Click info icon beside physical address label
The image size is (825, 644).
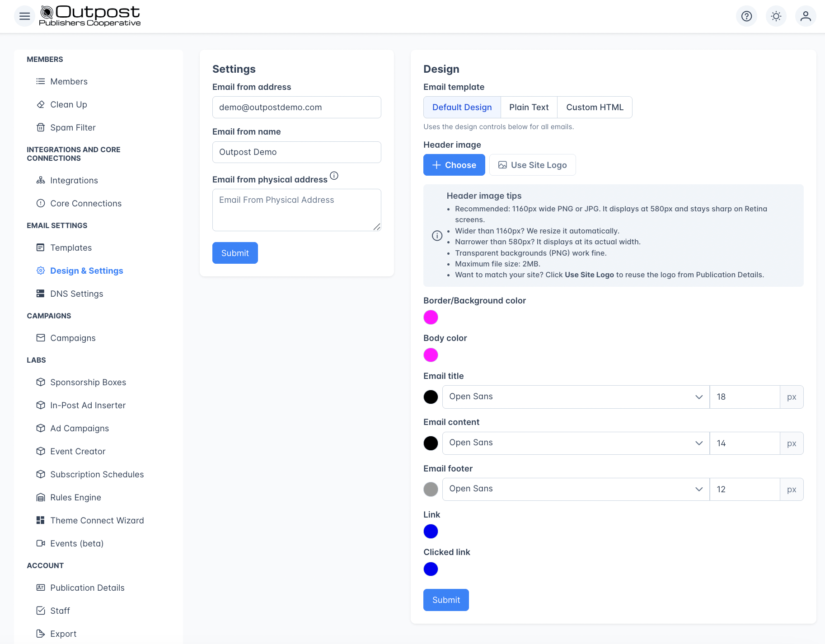click(334, 176)
